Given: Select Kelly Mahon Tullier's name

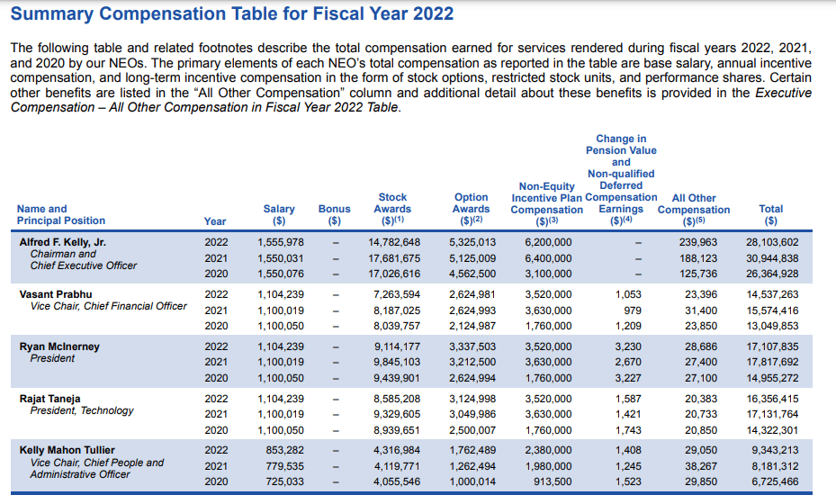Looking at the screenshot, I should coord(69,449).
